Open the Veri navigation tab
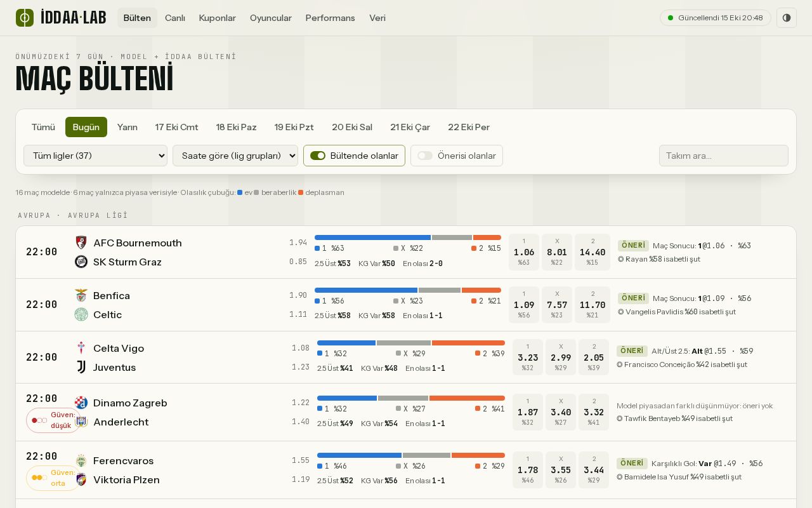Screen dimensions: 812x508 (377, 18)
